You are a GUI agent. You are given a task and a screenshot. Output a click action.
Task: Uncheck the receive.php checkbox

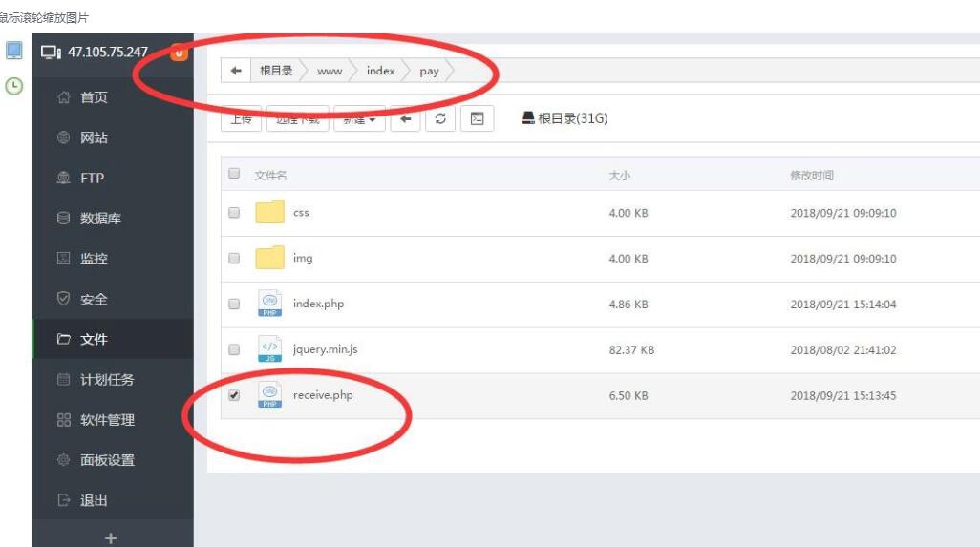tap(234, 395)
